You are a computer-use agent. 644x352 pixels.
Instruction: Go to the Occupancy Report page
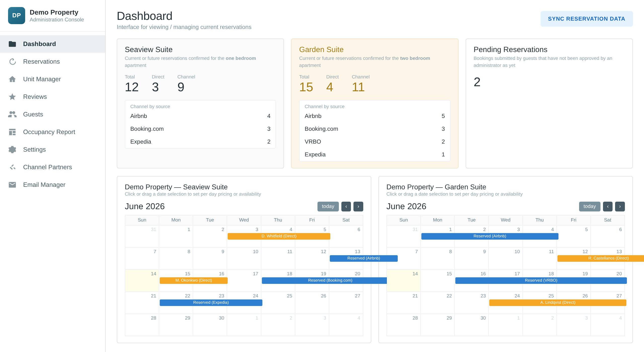pyautogui.click(x=53, y=132)
